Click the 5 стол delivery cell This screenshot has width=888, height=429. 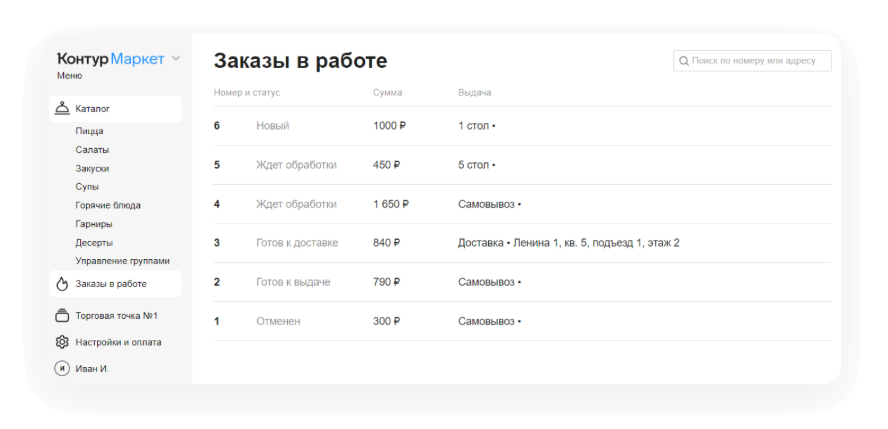point(477,165)
